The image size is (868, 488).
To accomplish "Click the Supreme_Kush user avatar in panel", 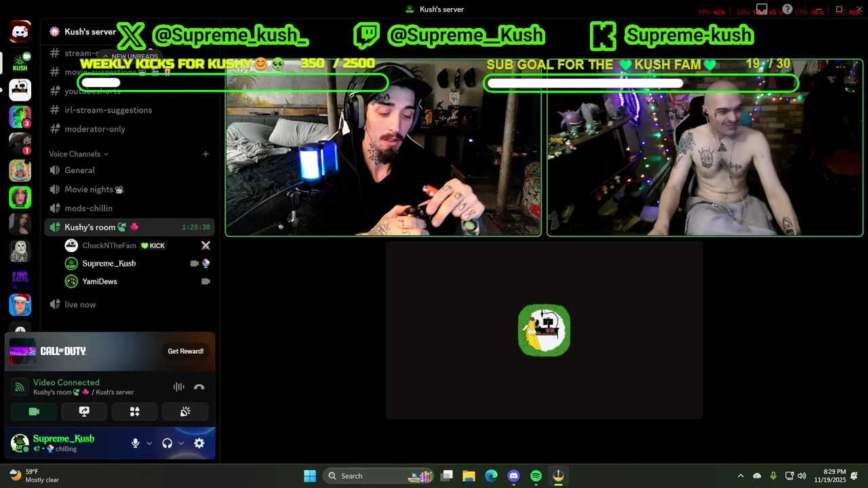I will click(20, 443).
